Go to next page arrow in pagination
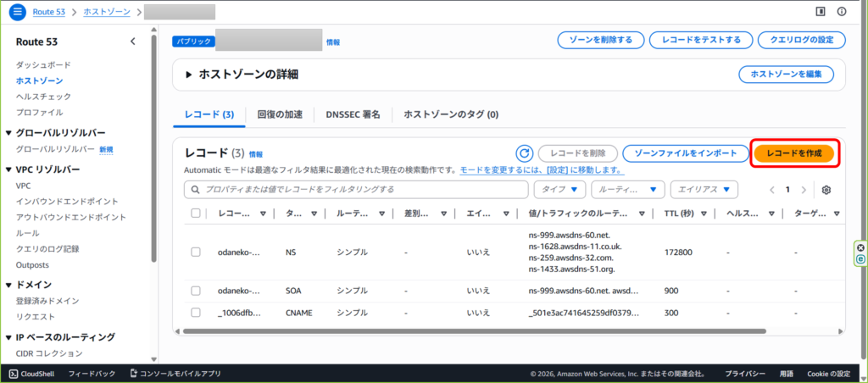 pyautogui.click(x=805, y=190)
